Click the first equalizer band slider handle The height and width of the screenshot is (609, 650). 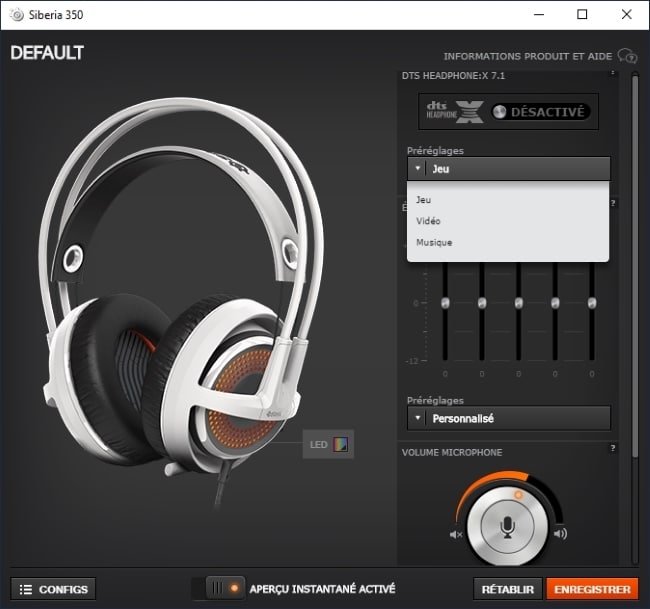[445, 303]
